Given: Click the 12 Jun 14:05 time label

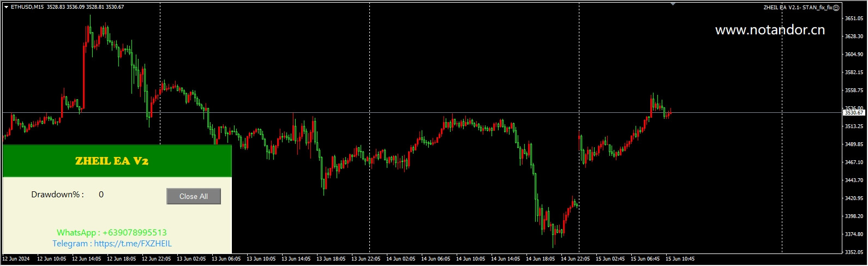Looking at the screenshot, I should [x=86, y=259].
